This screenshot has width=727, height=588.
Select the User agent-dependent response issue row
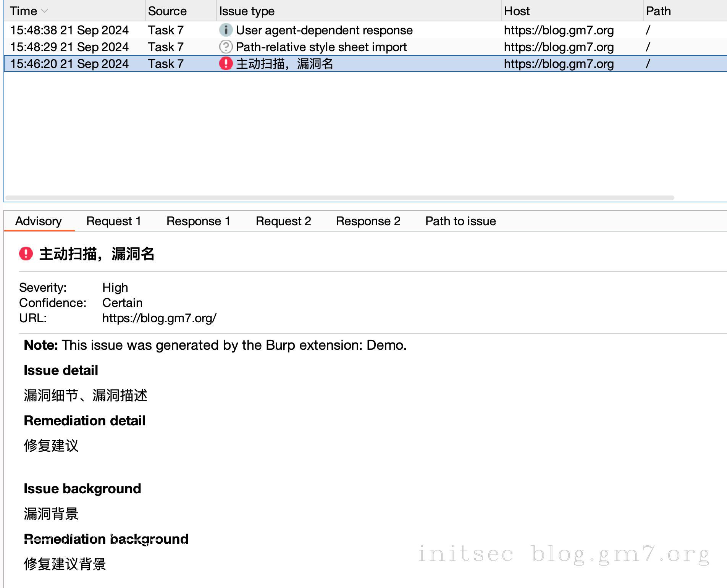click(x=324, y=30)
